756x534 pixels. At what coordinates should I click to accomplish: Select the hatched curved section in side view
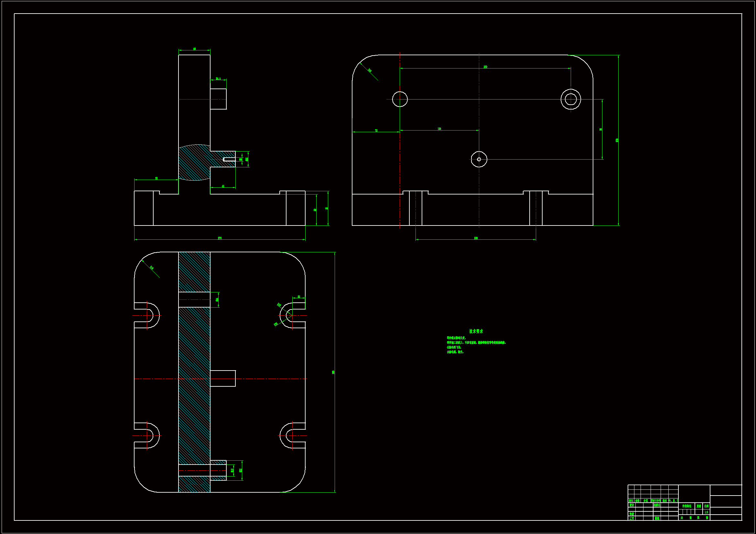(194, 163)
